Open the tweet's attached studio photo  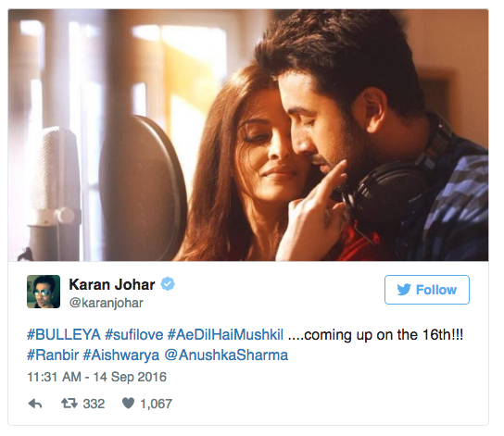(248, 135)
